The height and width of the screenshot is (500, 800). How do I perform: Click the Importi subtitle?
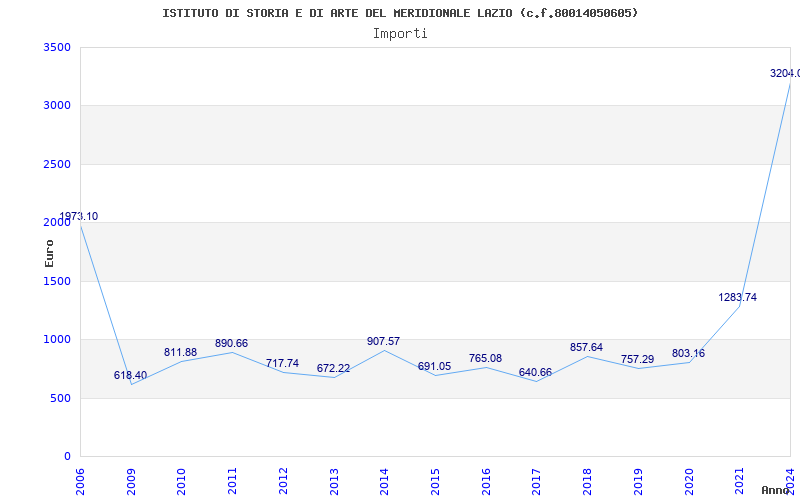point(400,34)
